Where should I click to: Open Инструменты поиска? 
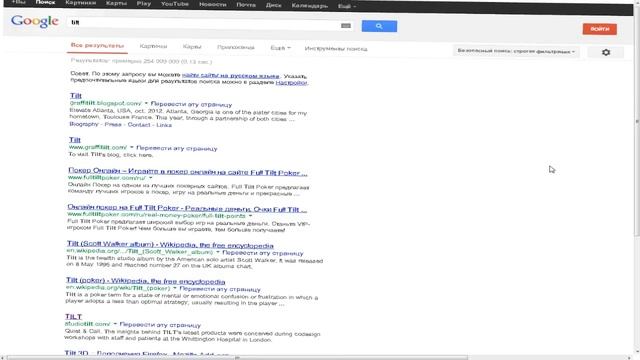click(336, 49)
